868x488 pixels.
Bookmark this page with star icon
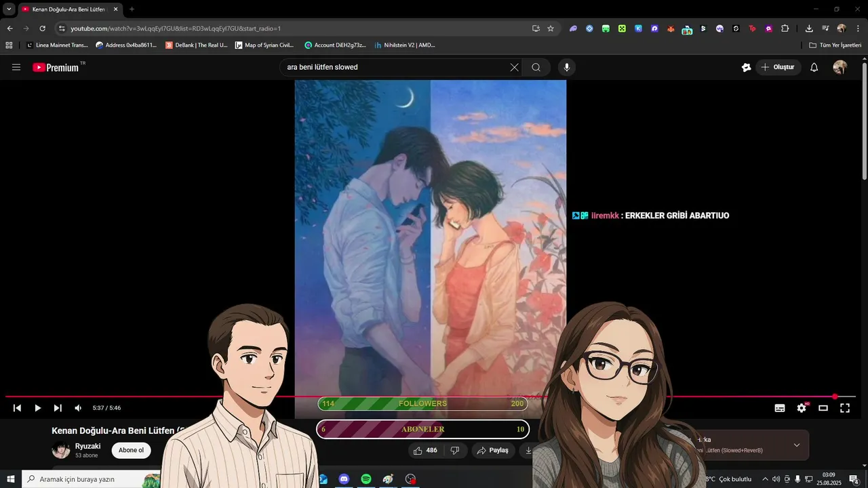pyautogui.click(x=551, y=28)
